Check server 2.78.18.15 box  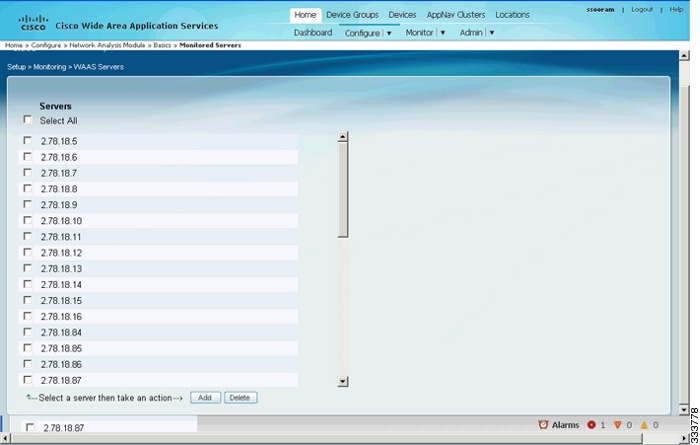tap(28, 300)
